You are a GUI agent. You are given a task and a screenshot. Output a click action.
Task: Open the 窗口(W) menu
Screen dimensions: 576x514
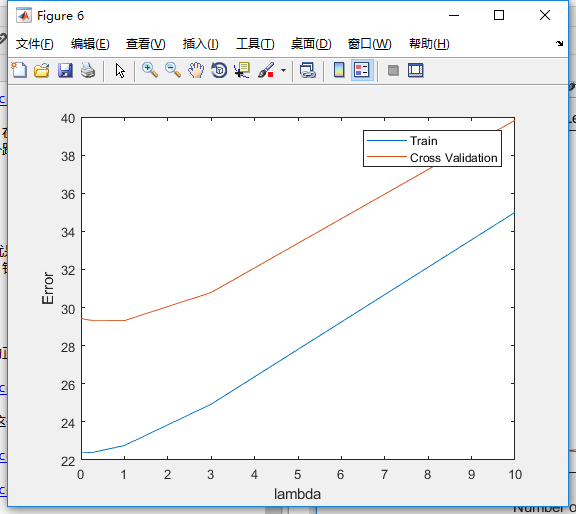[x=370, y=44]
